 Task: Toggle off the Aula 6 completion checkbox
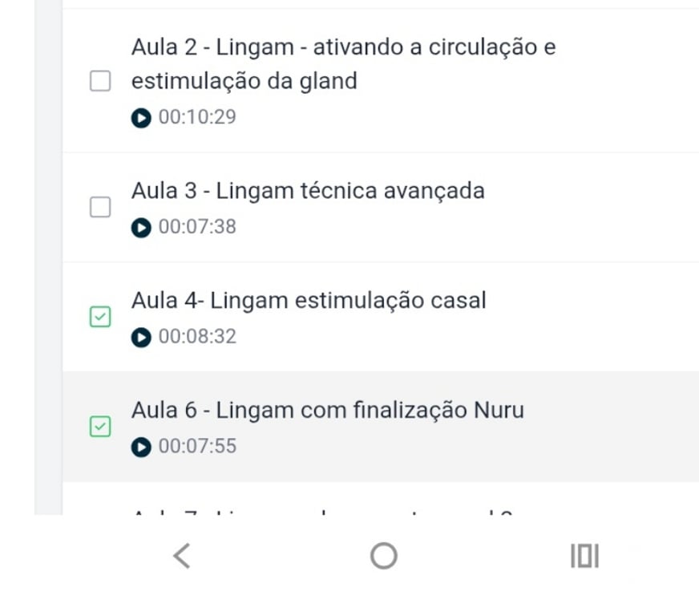pyautogui.click(x=99, y=427)
